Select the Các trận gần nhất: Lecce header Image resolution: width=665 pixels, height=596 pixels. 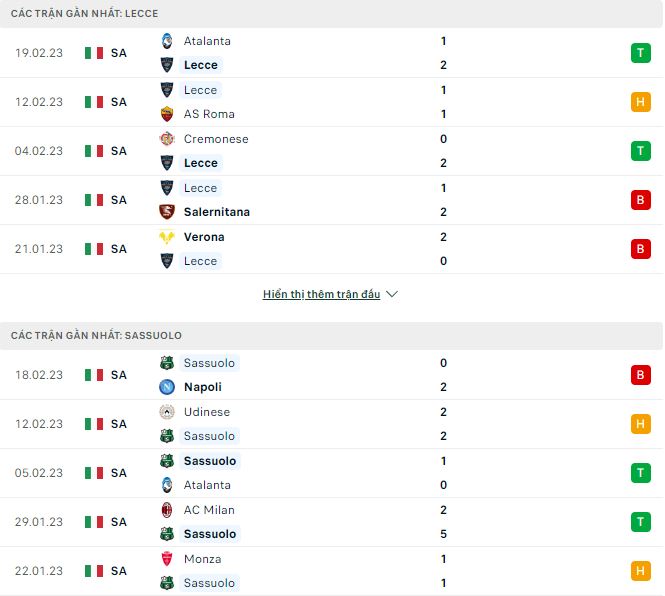pos(85,13)
